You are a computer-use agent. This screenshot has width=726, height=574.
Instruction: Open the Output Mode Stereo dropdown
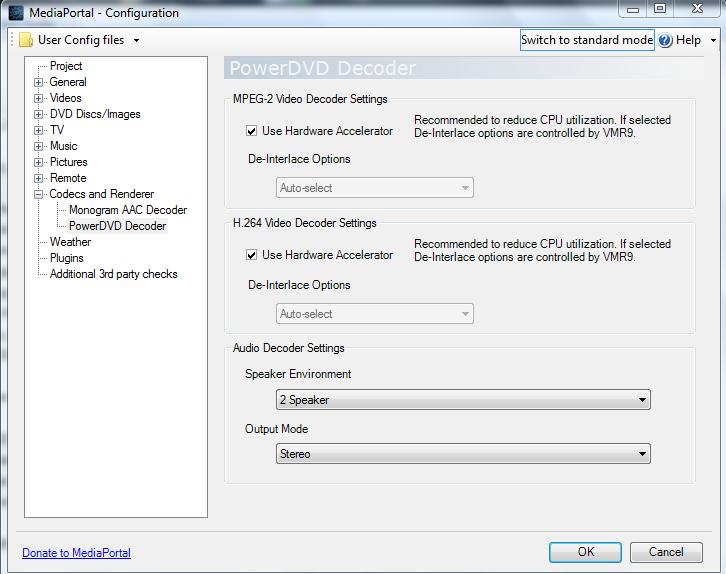pos(463,454)
